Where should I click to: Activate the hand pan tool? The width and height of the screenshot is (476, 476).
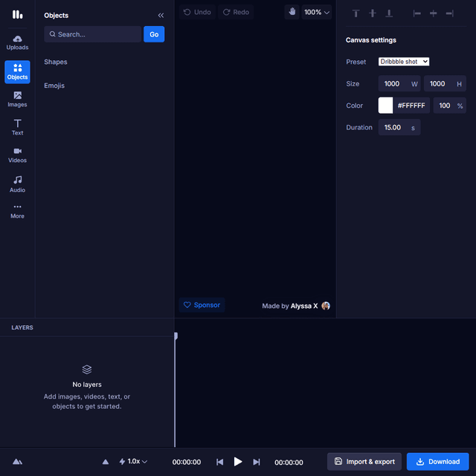click(292, 12)
